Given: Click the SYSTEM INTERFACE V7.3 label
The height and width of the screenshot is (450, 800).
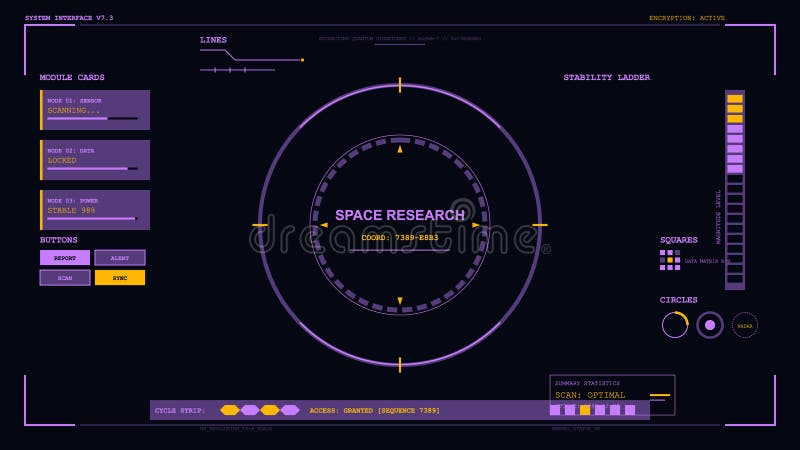Looking at the screenshot, I should tap(69, 18).
